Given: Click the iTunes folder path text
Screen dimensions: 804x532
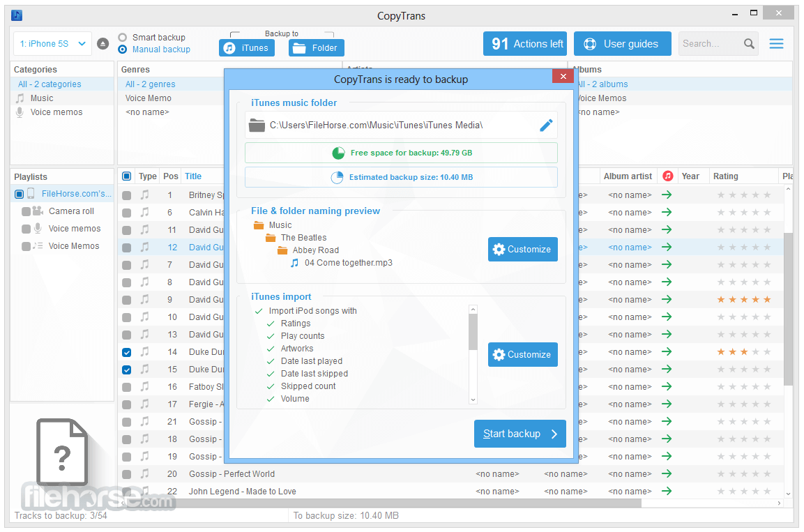Looking at the screenshot, I should (376, 125).
